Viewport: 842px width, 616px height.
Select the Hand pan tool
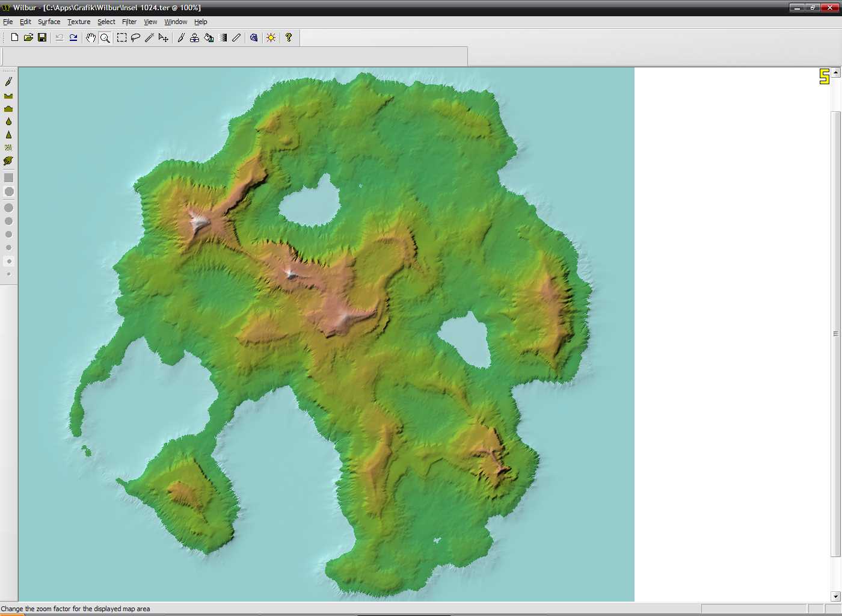pos(91,38)
